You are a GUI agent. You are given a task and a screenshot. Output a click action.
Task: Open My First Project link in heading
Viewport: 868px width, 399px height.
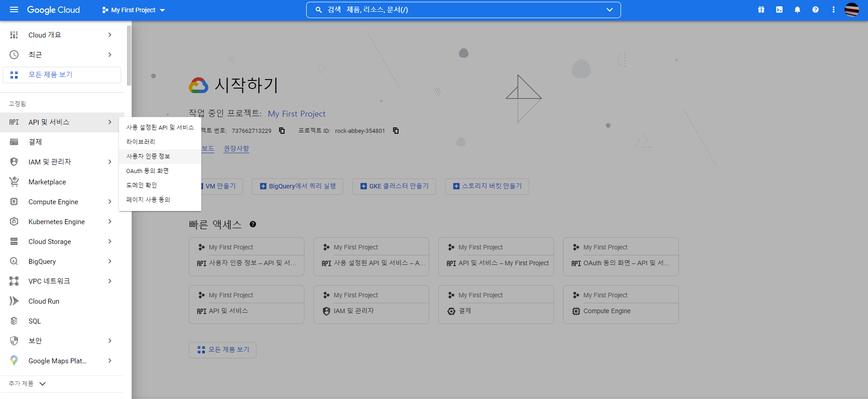tap(297, 114)
